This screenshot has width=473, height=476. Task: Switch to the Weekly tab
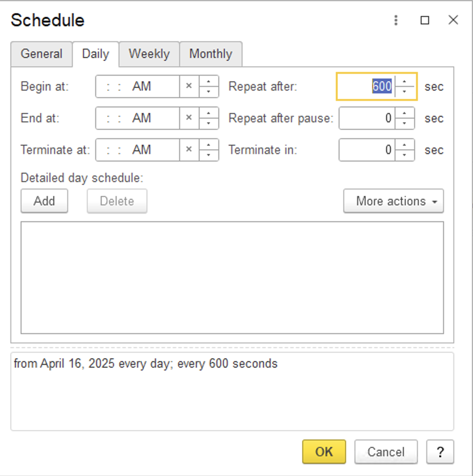(149, 54)
